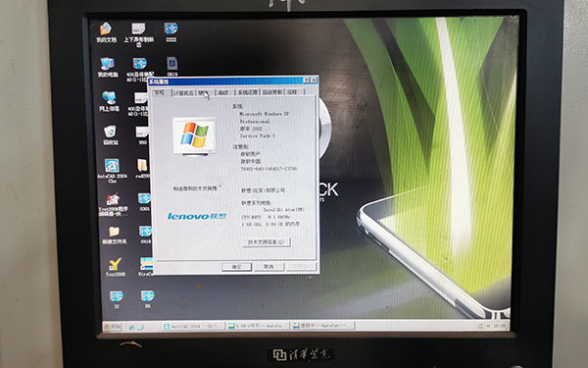Select the desktop file icon labeled 0619
The height and width of the screenshot is (368, 588).
pos(172,66)
